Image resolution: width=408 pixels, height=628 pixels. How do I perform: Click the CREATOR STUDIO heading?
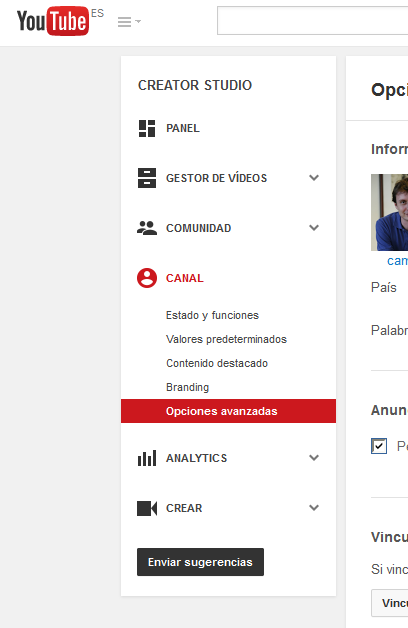195,85
